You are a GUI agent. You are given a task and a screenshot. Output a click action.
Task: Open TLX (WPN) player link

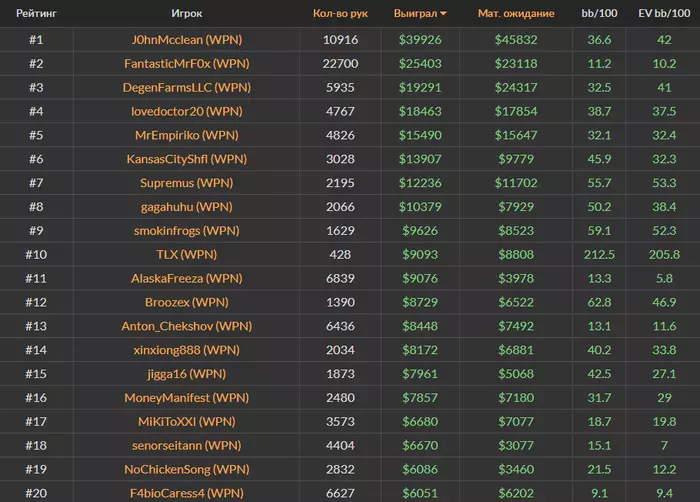(x=187, y=255)
